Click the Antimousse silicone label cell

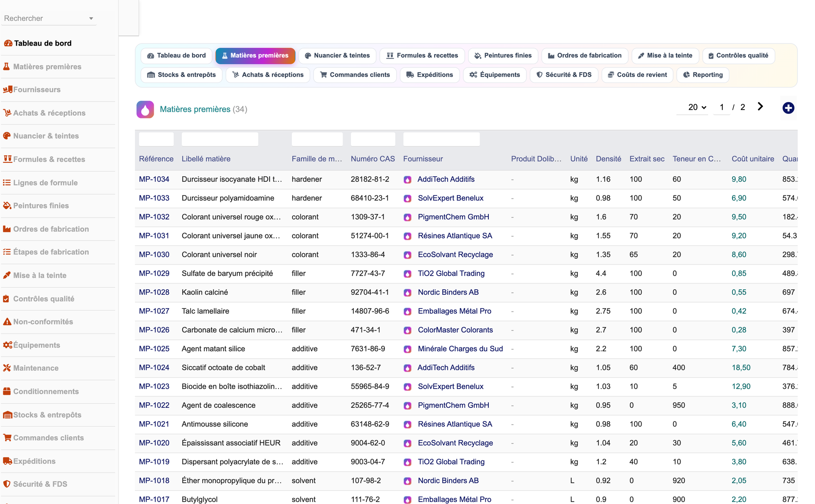coord(215,424)
